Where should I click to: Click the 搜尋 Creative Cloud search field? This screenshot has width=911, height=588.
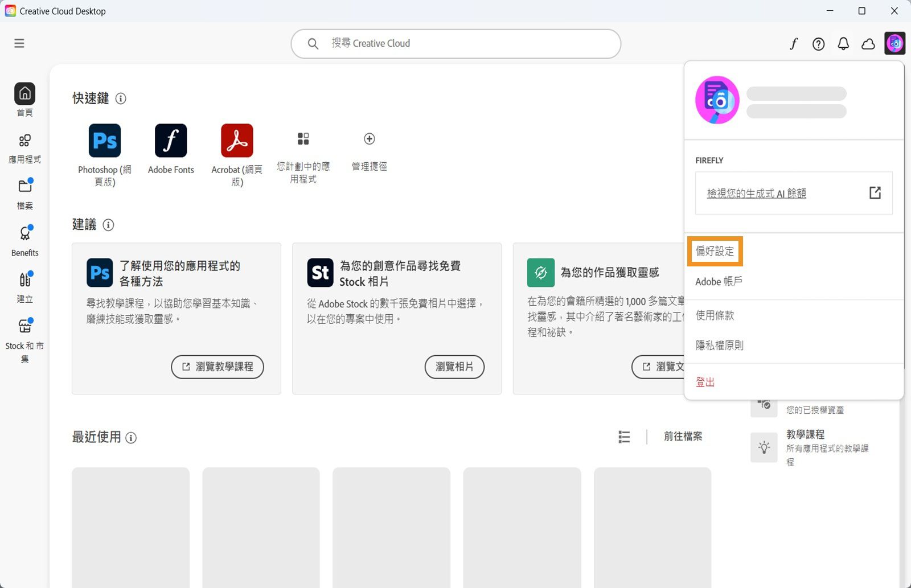coord(455,44)
